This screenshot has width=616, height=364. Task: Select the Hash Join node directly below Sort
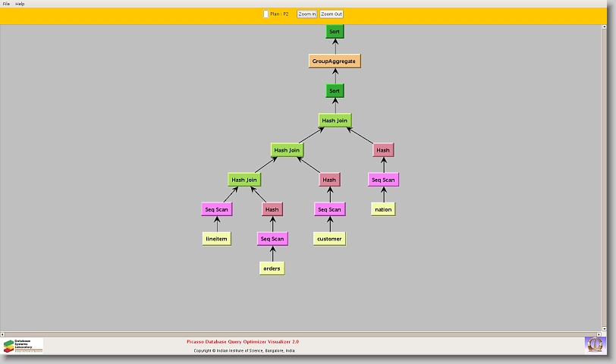click(335, 120)
